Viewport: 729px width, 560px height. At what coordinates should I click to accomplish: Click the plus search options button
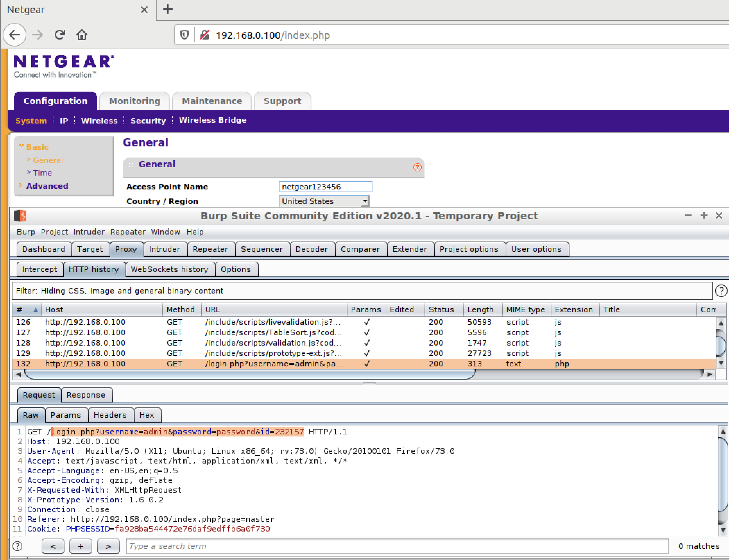click(x=81, y=546)
